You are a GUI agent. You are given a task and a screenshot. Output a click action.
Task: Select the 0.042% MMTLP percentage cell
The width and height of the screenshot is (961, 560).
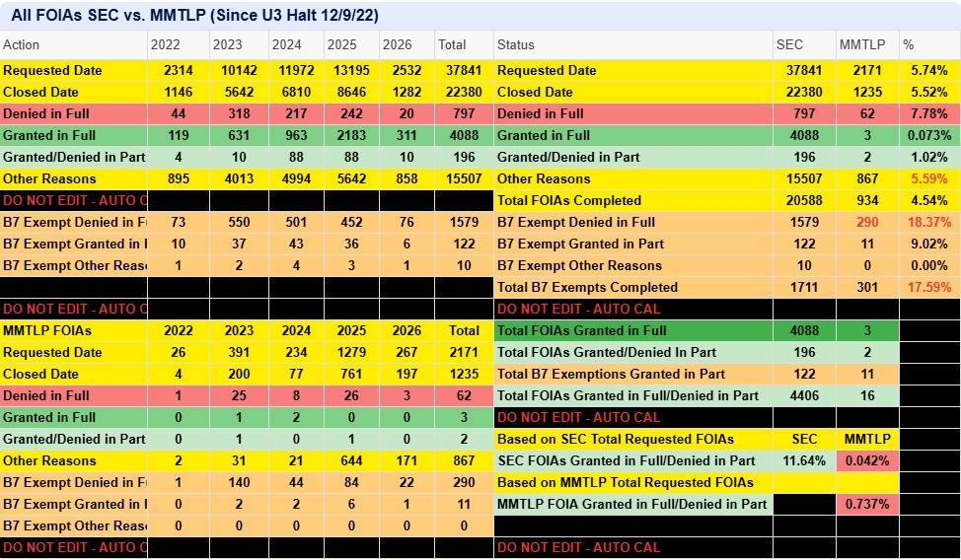pos(867,460)
